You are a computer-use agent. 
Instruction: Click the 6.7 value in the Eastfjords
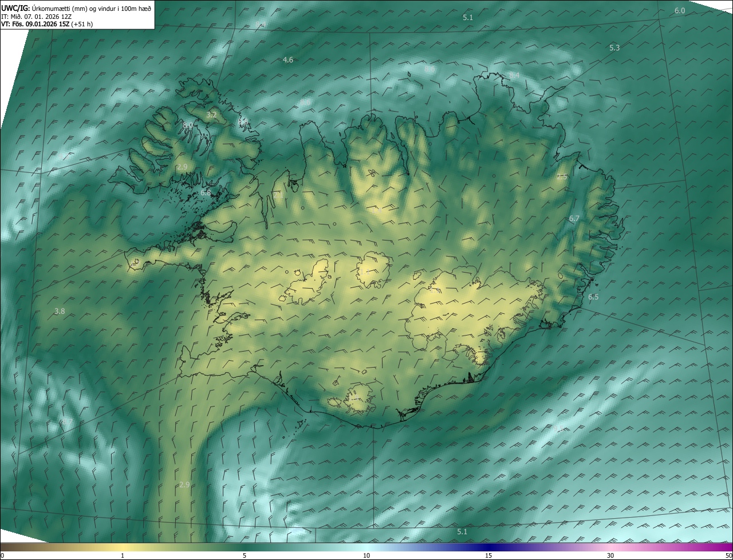coord(574,219)
